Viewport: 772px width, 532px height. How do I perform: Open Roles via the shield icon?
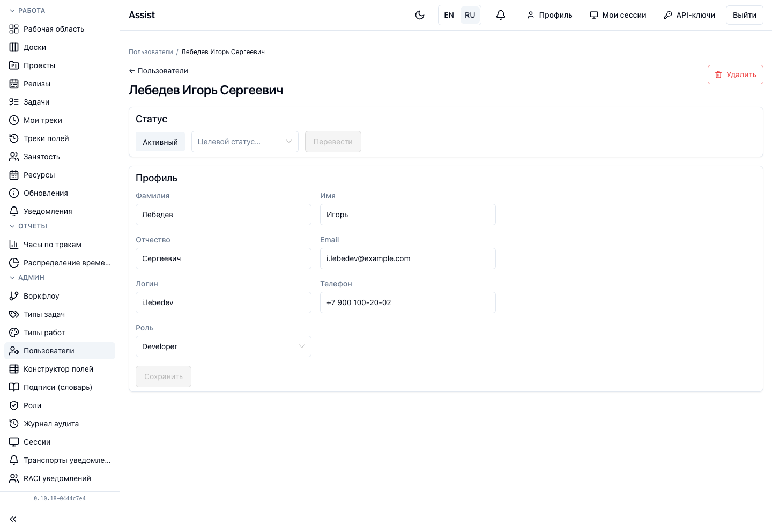14,405
